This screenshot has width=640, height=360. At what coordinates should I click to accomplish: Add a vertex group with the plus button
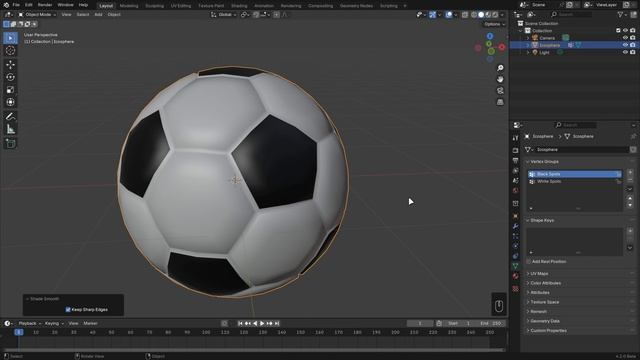pos(630,173)
